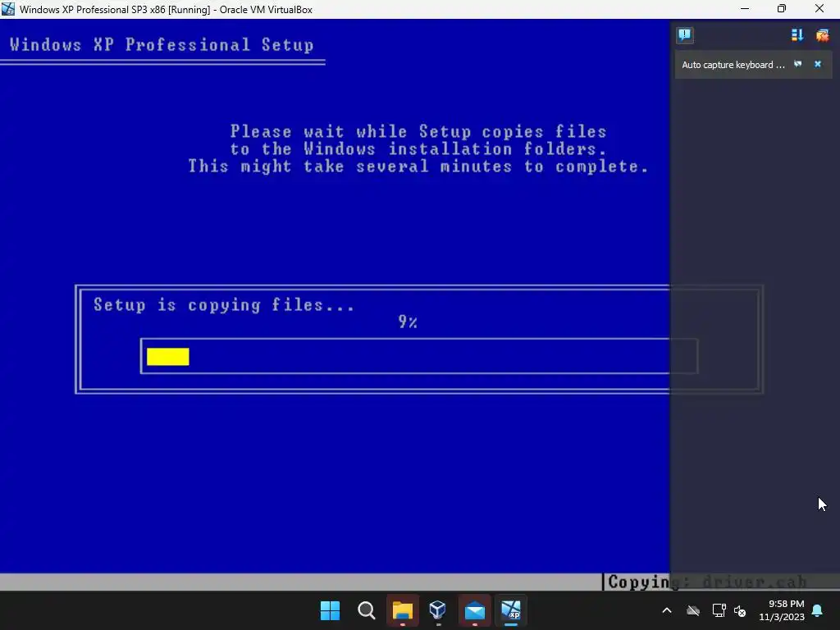Click the 9% progress label

click(408, 322)
